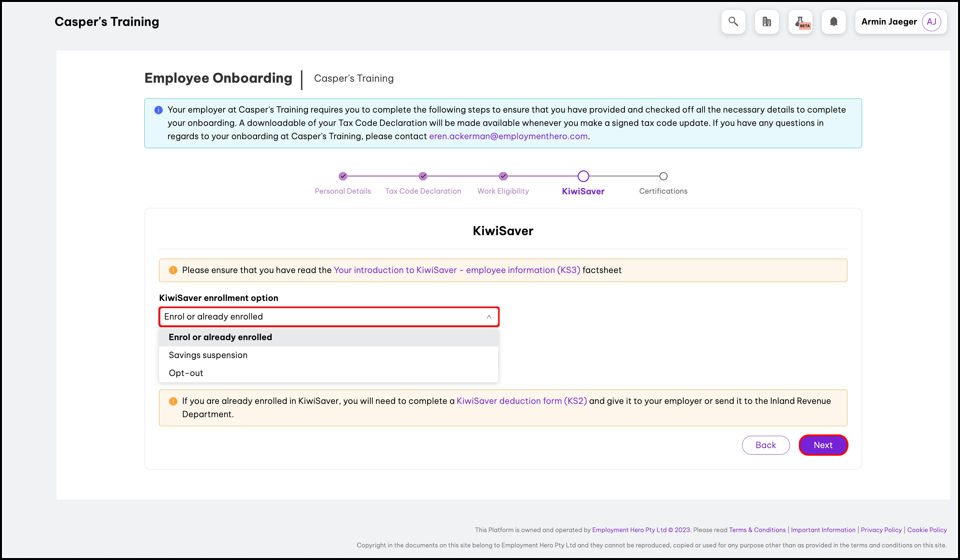Image resolution: width=960 pixels, height=560 pixels.
Task: Click the Back button
Action: [x=766, y=445]
